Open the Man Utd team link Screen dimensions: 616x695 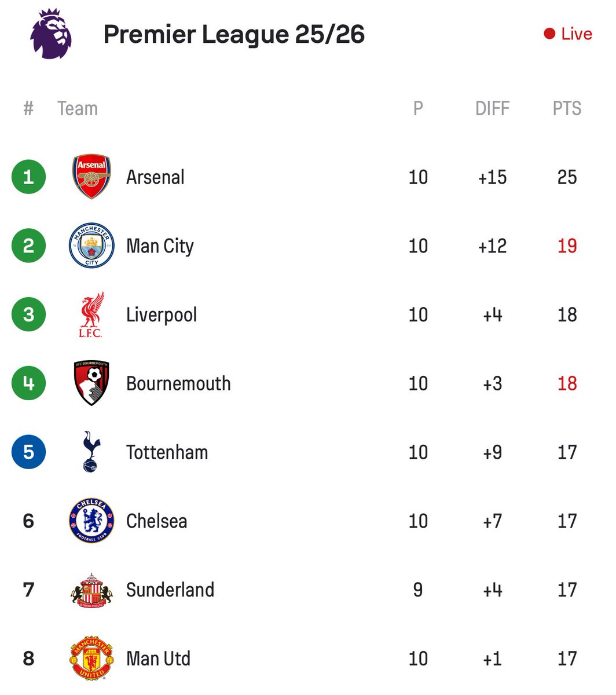click(158, 659)
